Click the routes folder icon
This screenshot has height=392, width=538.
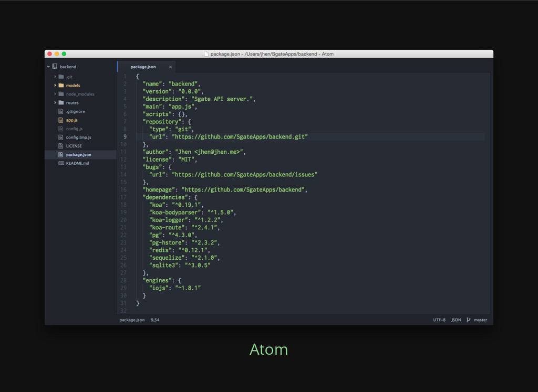[61, 103]
